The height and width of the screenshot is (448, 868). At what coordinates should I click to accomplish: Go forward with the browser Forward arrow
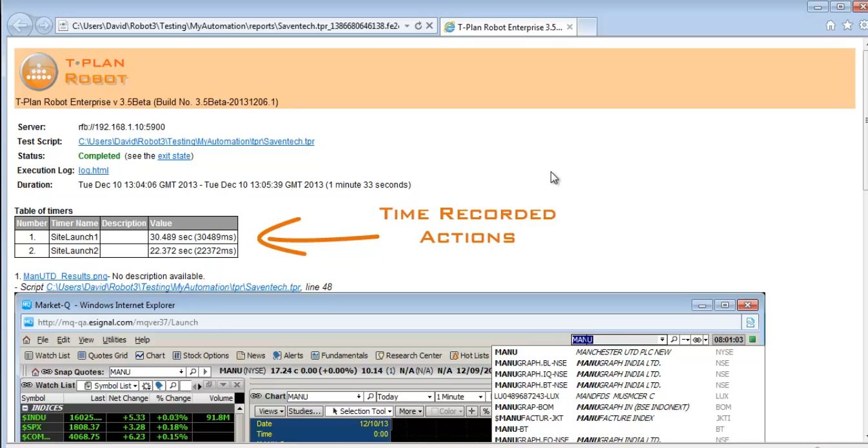[43, 26]
